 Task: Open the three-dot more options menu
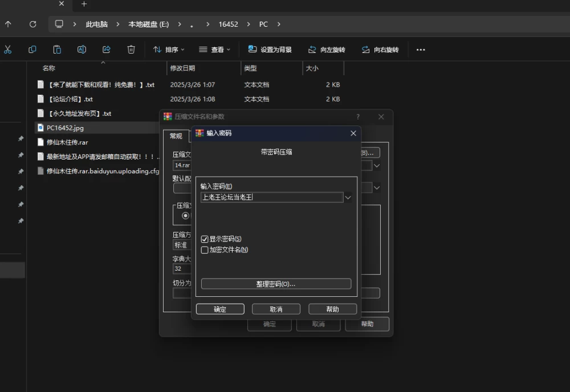point(421,50)
